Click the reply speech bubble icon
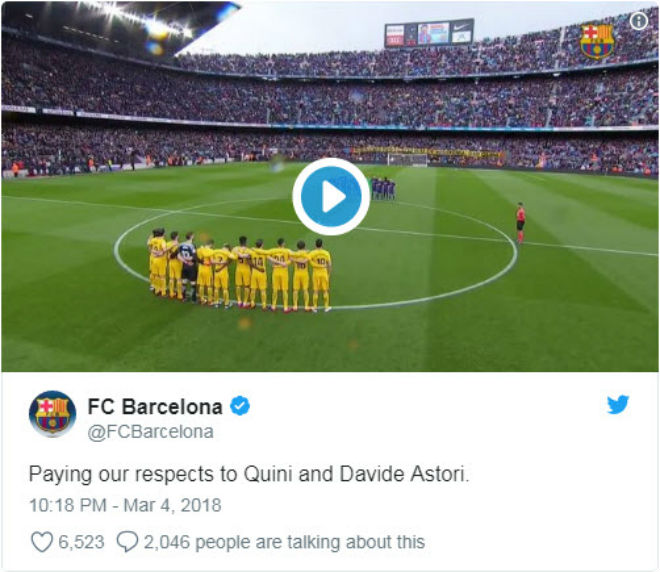This screenshot has height=572, width=660. pos(127,542)
